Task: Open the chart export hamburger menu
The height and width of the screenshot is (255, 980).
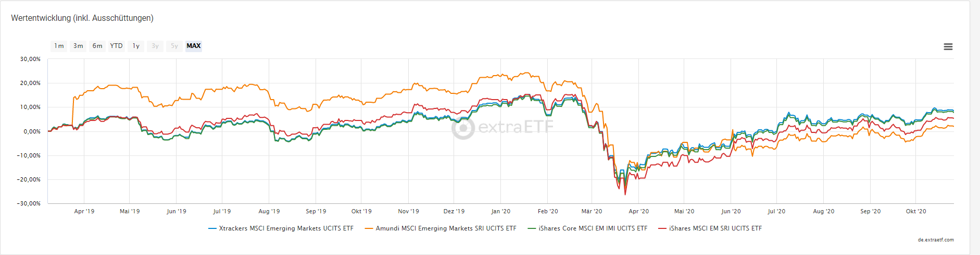Action: tap(948, 47)
